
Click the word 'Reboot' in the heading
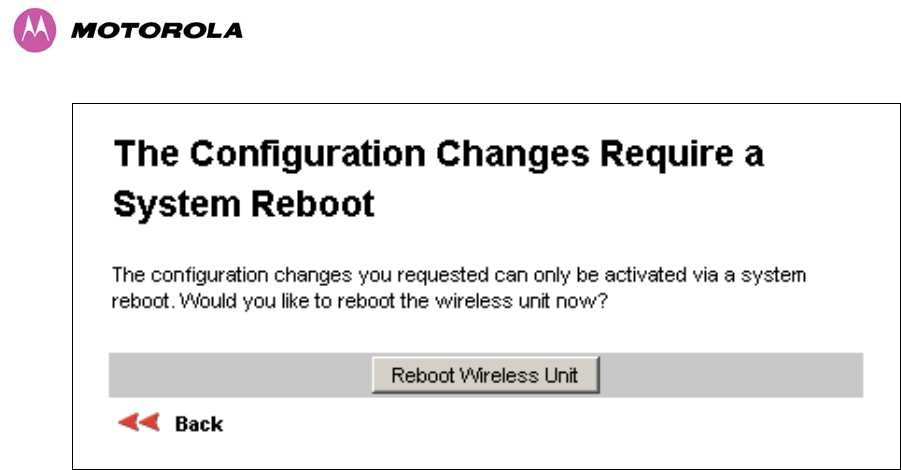(313, 205)
